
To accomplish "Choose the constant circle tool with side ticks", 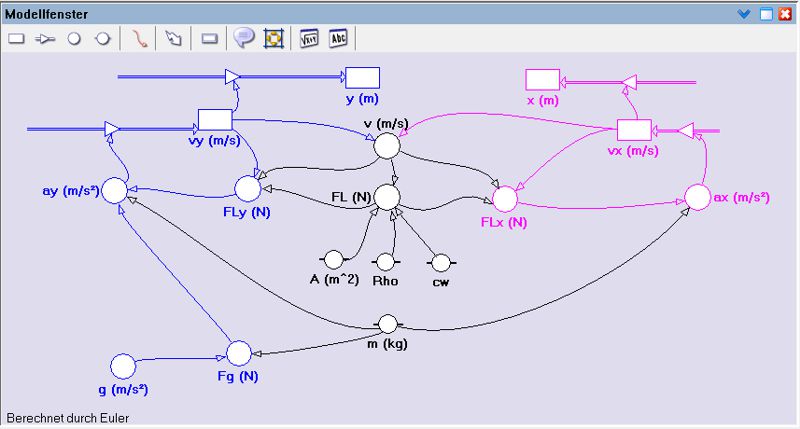I will [101, 38].
